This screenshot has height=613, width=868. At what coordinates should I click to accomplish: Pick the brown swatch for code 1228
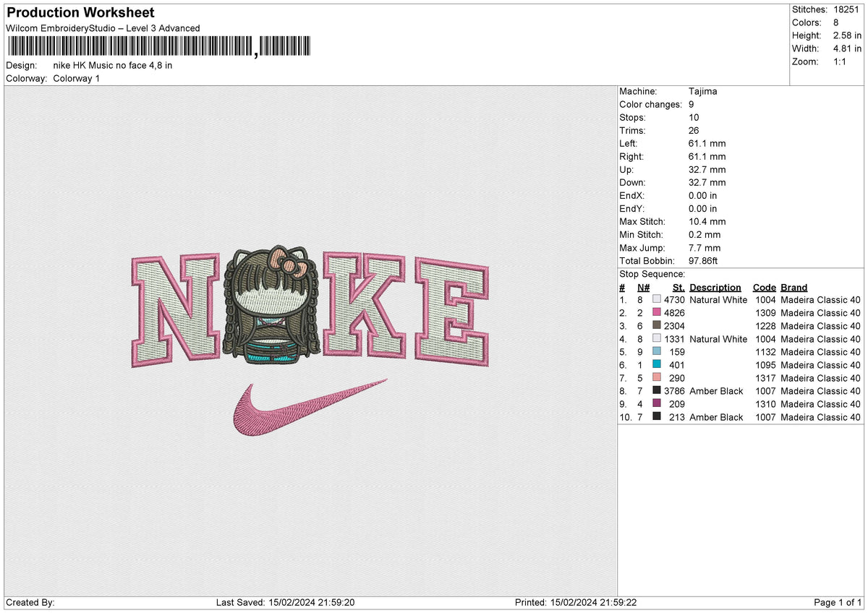[656, 325]
